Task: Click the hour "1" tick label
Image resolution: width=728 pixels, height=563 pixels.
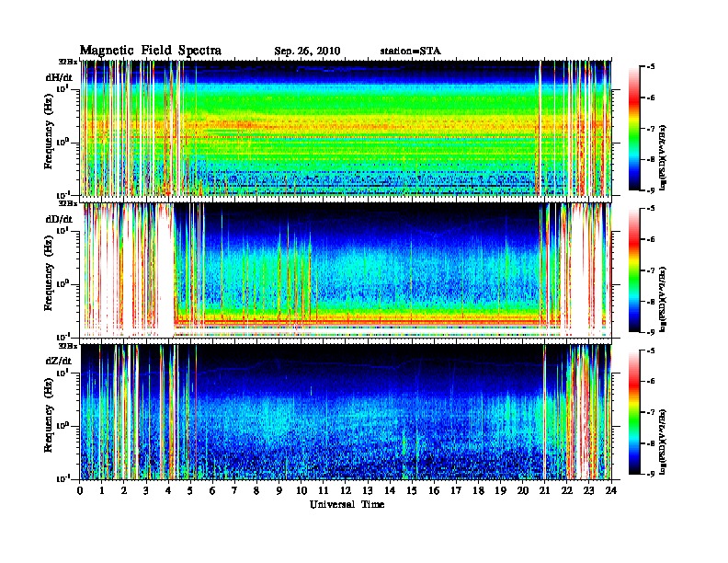Action: click(102, 490)
